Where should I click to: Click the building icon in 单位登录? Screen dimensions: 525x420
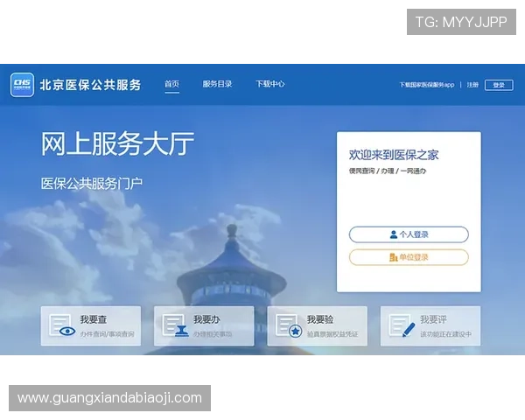pos(394,257)
